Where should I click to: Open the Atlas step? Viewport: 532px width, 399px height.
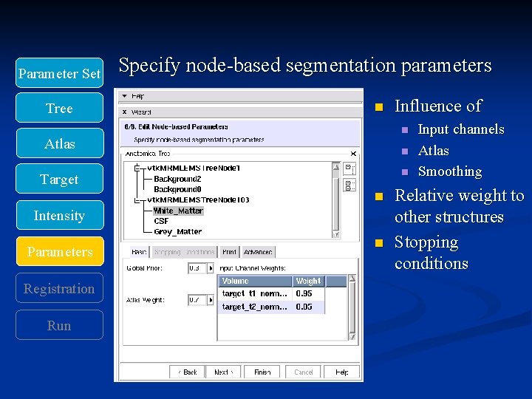point(60,143)
